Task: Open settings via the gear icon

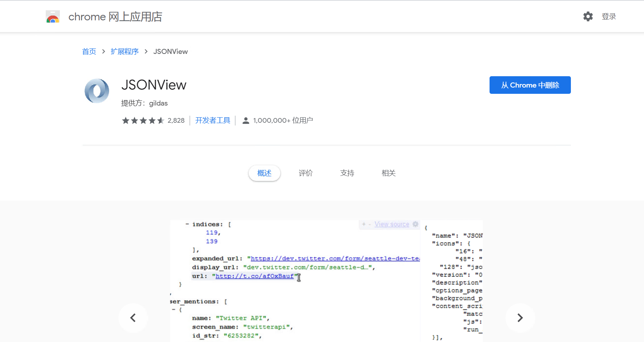Action: tap(588, 16)
